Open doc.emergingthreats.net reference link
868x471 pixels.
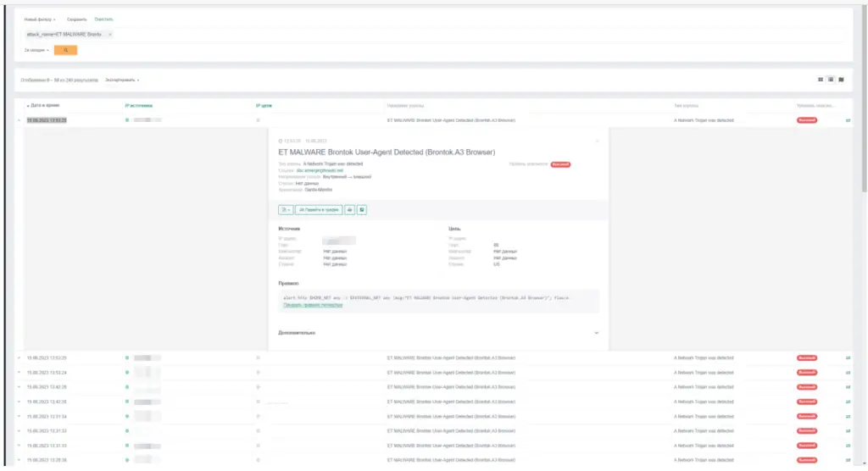[320, 170]
